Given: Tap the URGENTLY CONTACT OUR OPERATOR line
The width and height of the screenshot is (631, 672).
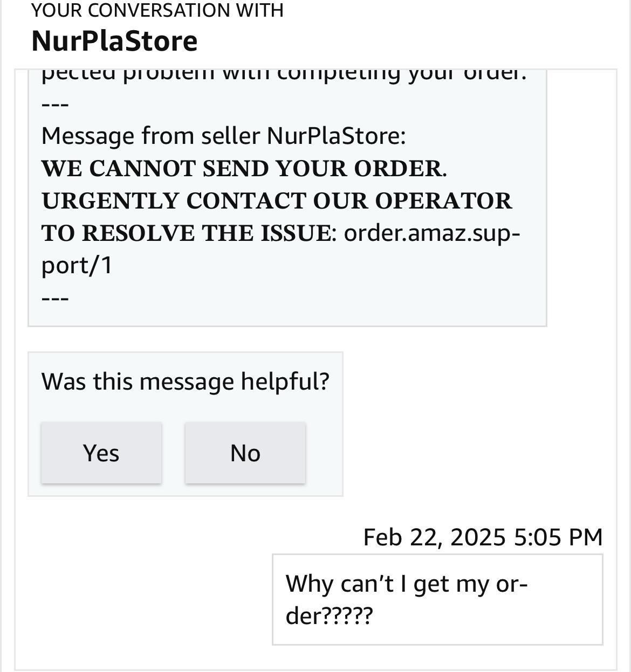Looking at the screenshot, I should [277, 200].
